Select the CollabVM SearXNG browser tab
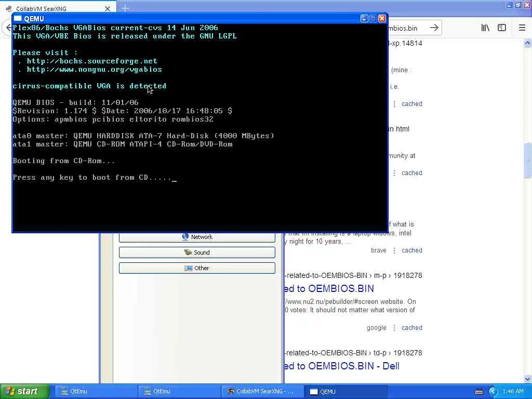 point(58,8)
